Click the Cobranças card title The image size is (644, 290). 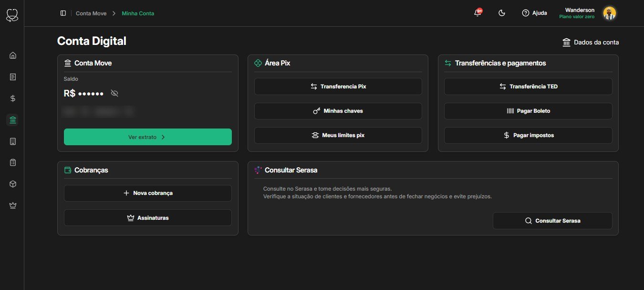pyautogui.click(x=91, y=170)
